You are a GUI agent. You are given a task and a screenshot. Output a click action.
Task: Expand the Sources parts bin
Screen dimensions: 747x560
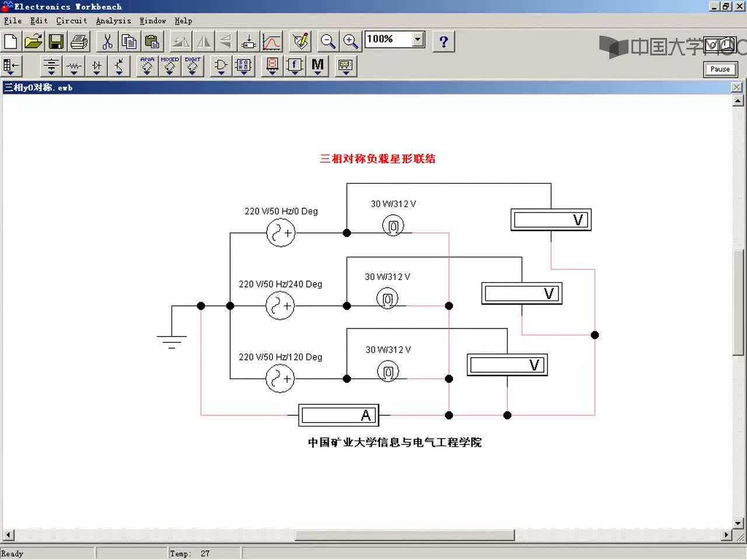(x=51, y=66)
